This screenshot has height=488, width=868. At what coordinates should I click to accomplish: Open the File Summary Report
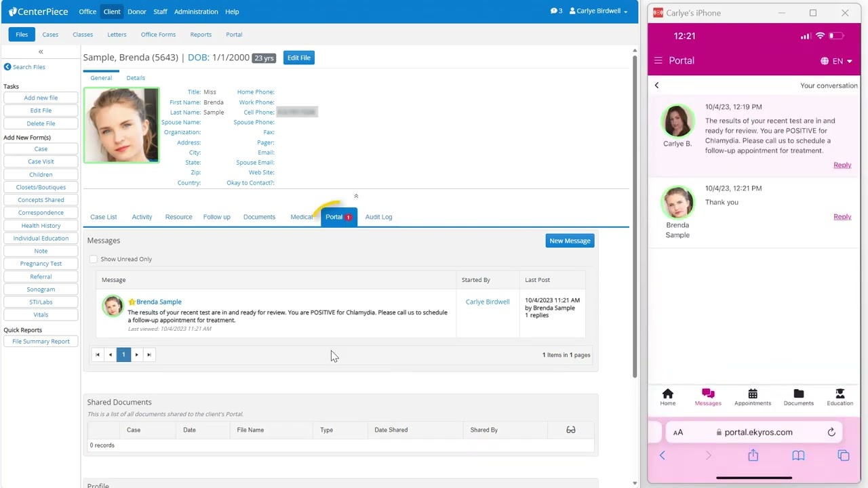click(41, 342)
